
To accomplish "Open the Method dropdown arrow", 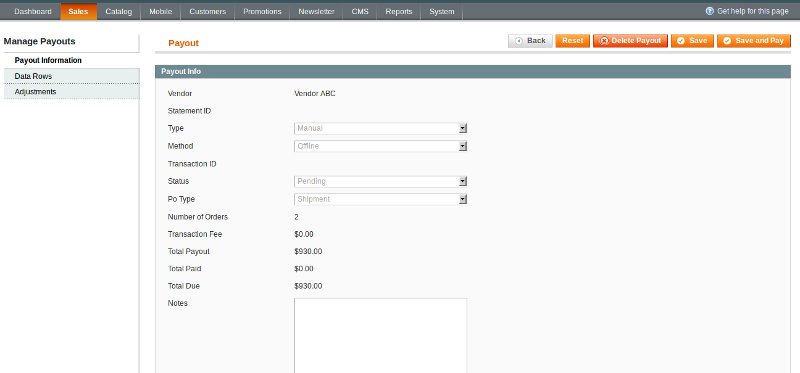I will pos(463,146).
